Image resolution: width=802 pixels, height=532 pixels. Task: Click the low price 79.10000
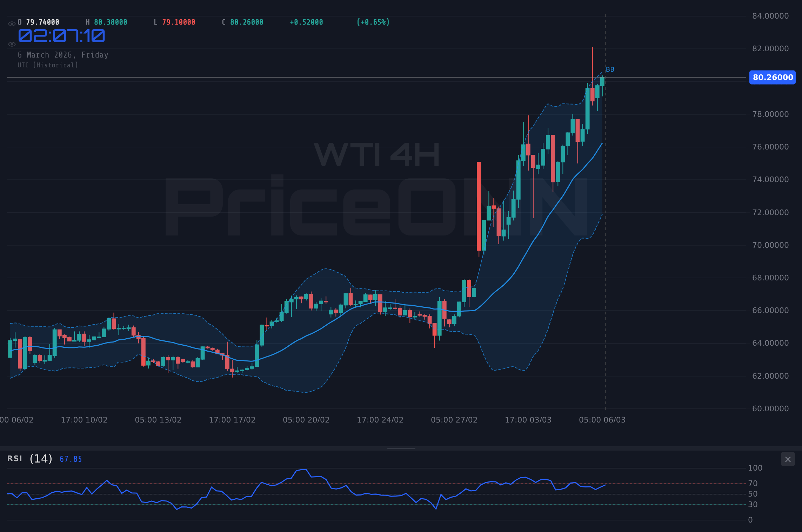179,22
